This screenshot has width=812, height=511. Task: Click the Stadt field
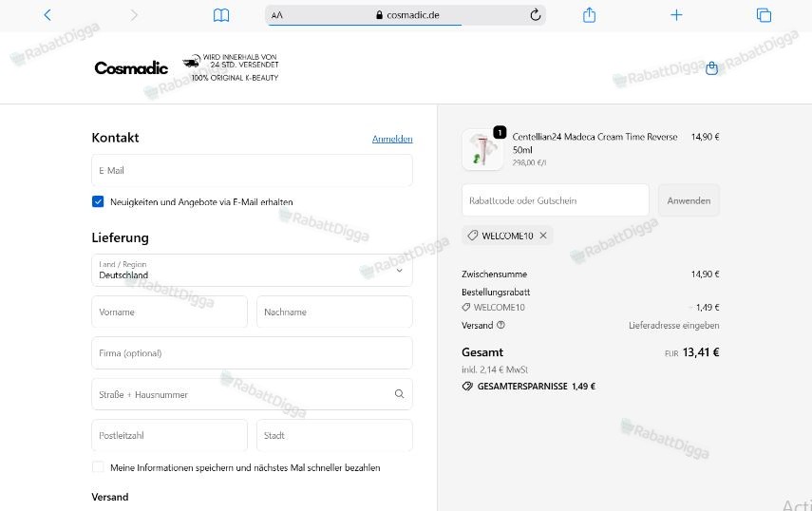(x=334, y=435)
